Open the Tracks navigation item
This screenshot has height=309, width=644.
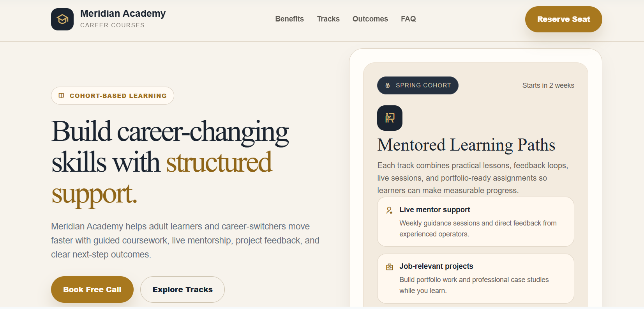(328, 19)
